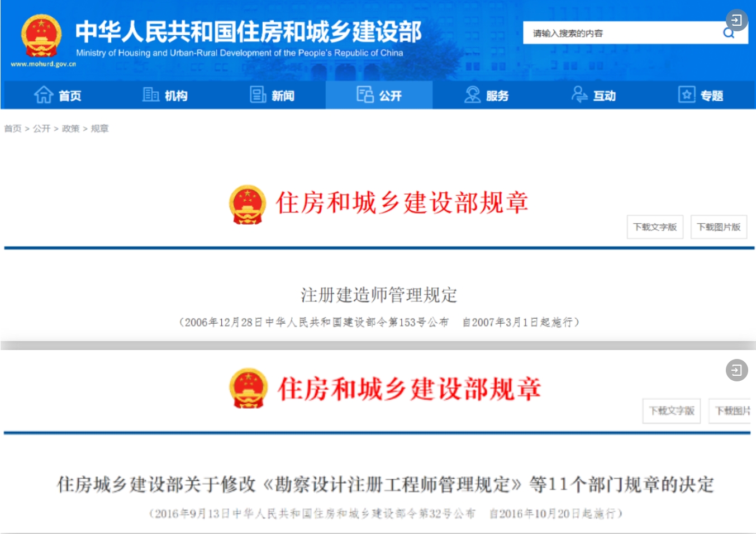Screen dimensions: 756x534
Task: Open the 首页 navigation menu
Action: click(58, 95)
